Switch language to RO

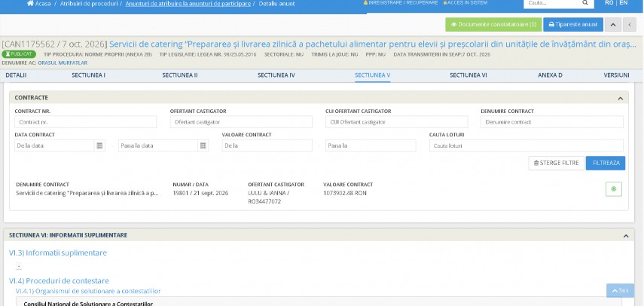(x=609, y=2)
